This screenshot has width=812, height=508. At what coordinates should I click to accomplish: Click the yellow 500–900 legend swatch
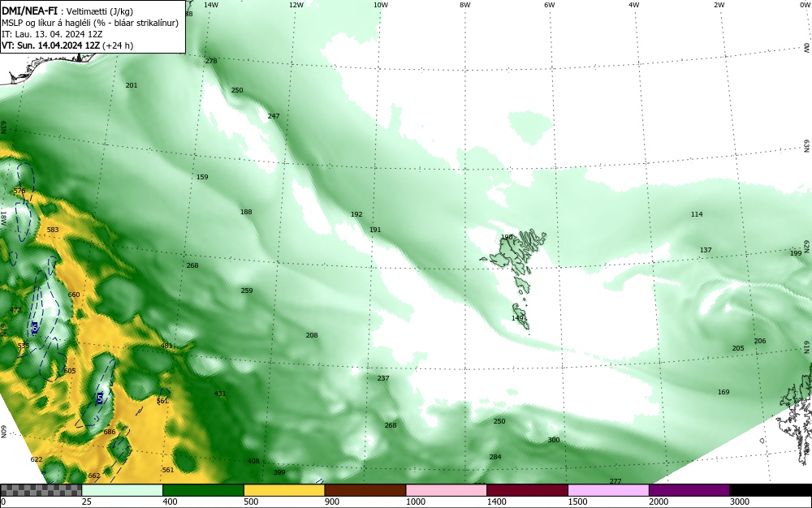[284, 490]
